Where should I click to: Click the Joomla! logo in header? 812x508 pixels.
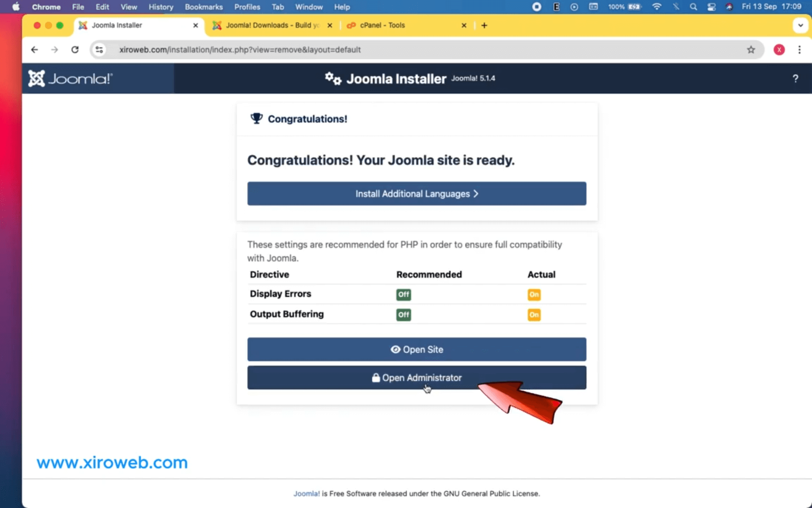(x=70, y=79)
